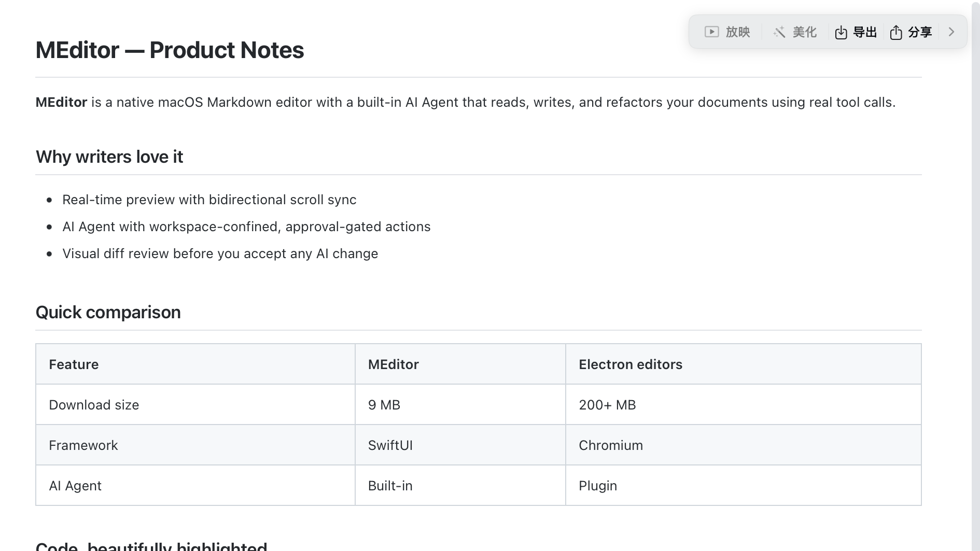
Task: Expand the toolbar's right chevron arrow
Action: (x=951, y=32)
